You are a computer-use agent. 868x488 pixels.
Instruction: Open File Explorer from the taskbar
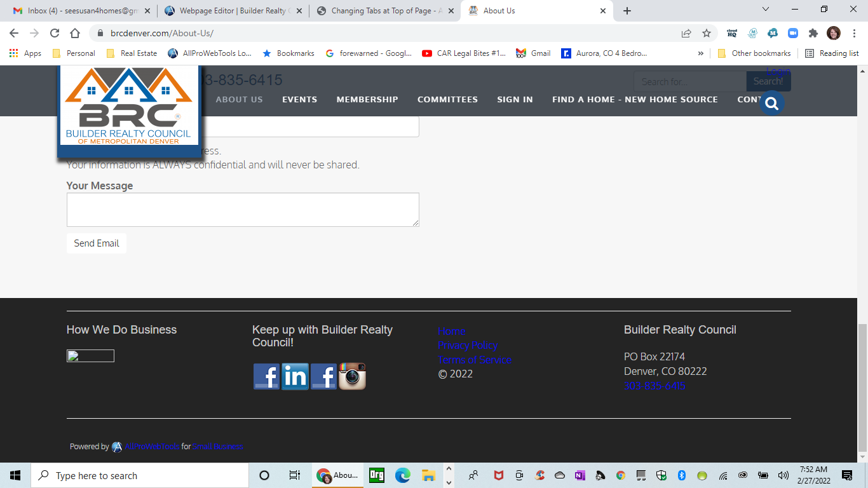click(428, 475)
